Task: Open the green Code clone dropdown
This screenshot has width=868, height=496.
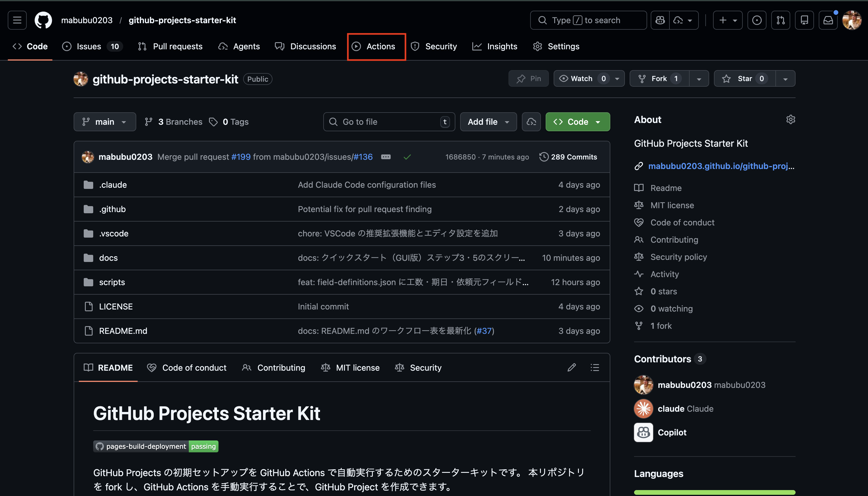Action: point(578,121)
